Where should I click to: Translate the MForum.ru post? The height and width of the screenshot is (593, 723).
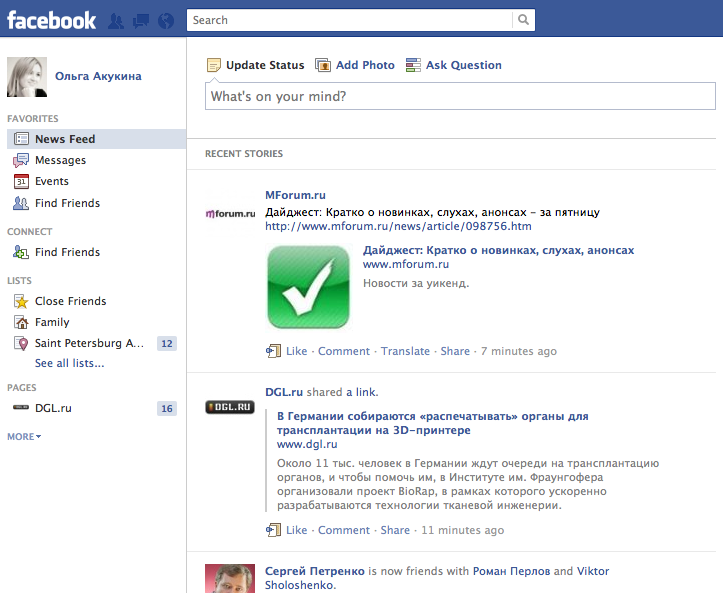(x=405, y=351)
